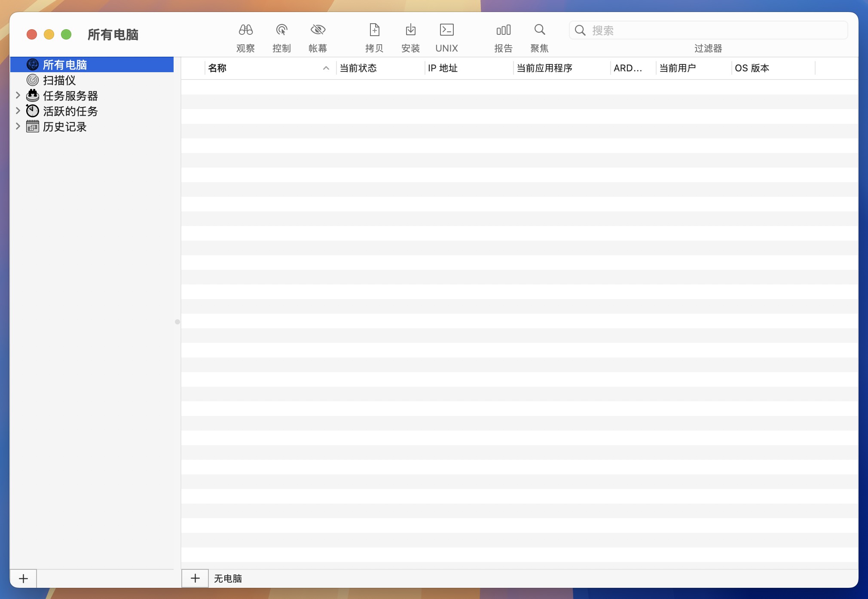Click the 任务服务器 icon in sidebar
This screenshot has height=599, width=868.
click(33, 96)
